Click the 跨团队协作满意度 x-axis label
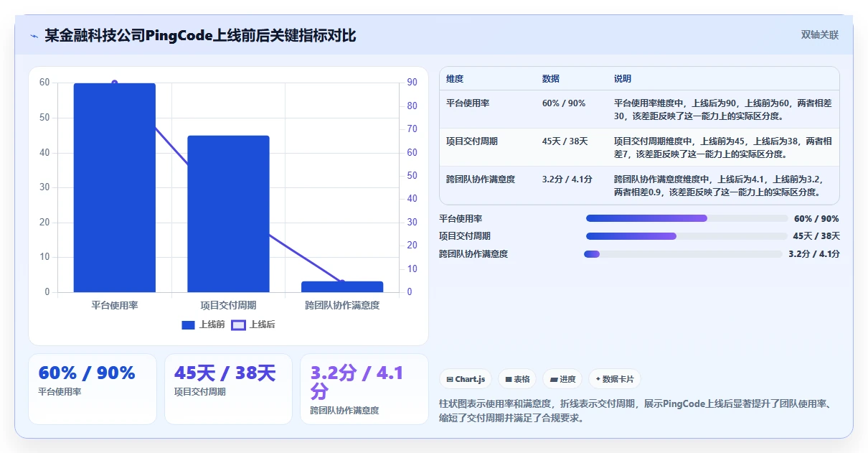Viewport: 868px width, 453px height. coord(342,305)
